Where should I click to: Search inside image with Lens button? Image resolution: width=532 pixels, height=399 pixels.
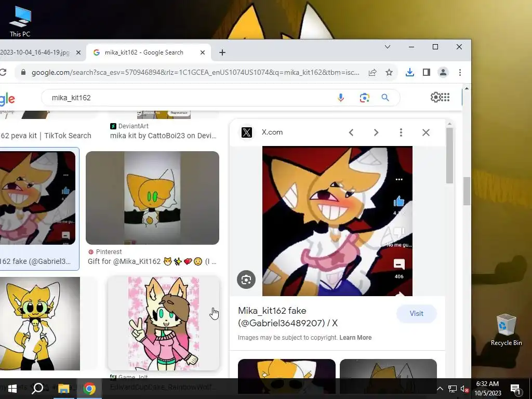pyautogui.click(x=246, y=280)
